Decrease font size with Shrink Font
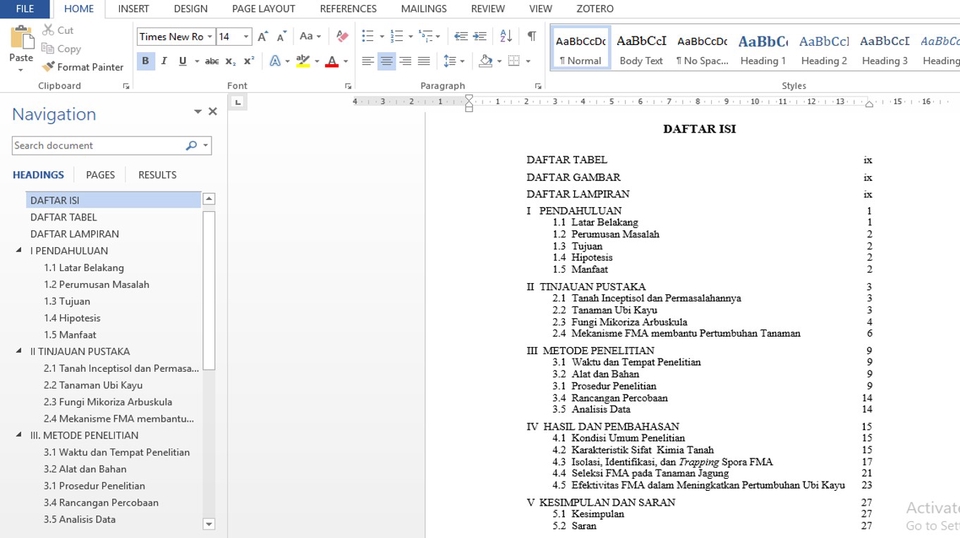The height and width of the screenshot is (538, 960). (x=281, y=37)
